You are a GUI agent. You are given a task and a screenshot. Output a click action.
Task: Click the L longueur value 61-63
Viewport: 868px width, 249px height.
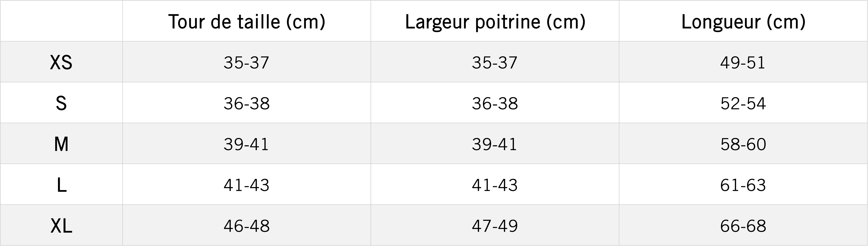tap(743, 185)
